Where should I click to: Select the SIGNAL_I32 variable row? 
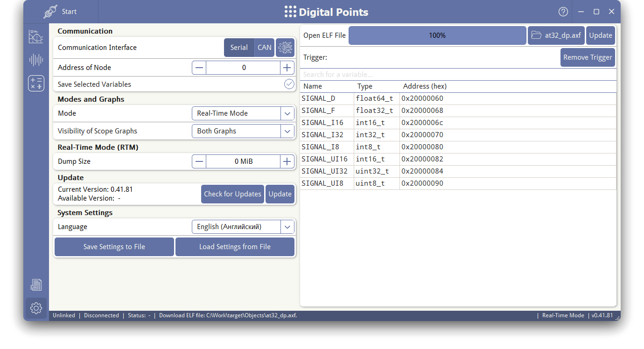click(x=458, y=135)
